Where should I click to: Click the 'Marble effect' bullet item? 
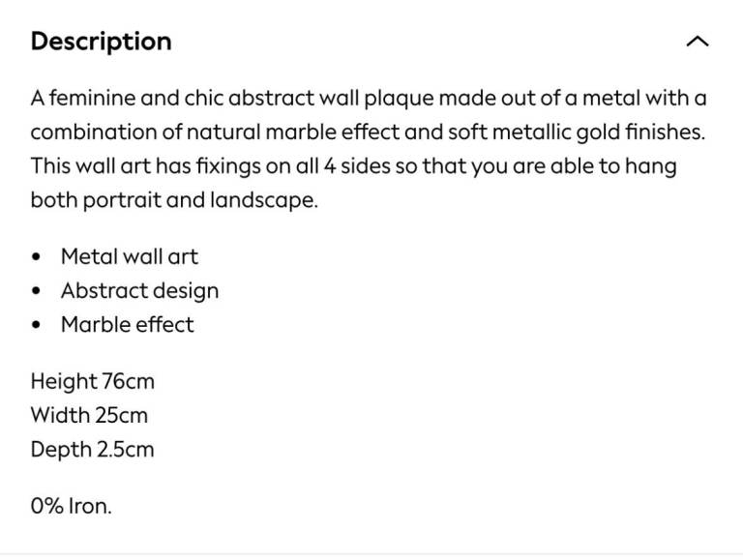127,325
